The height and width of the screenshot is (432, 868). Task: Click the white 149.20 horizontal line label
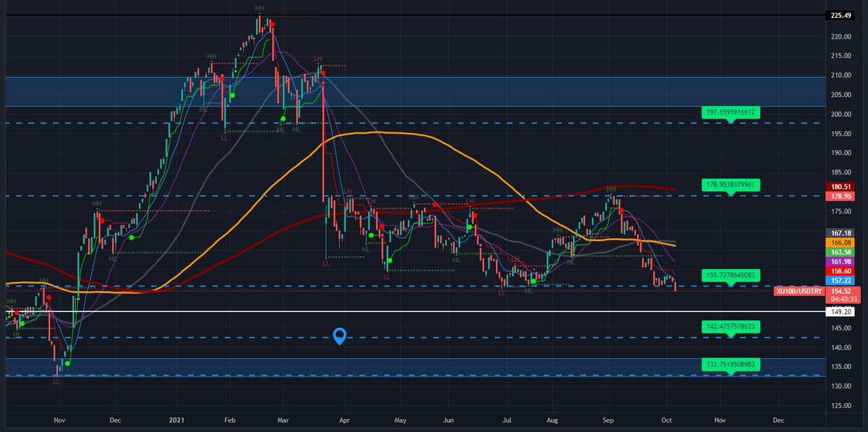pyautogui.click(x=841, y=313)
